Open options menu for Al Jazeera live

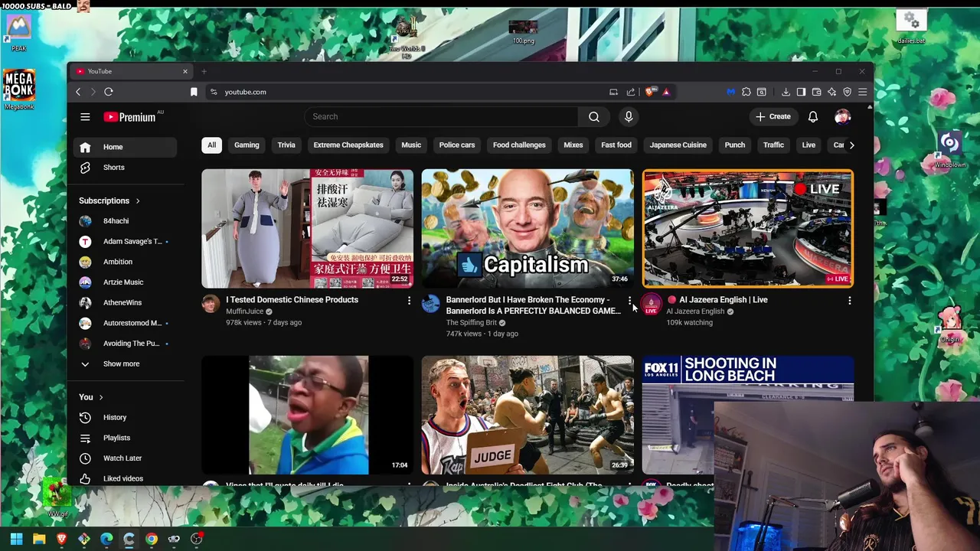tap(849, 301)
